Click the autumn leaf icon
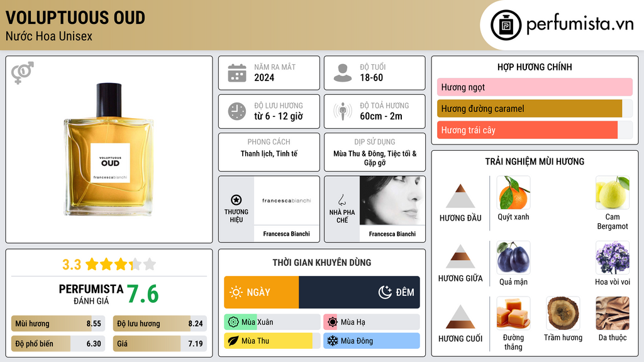Screen dimensions: 644x362 click(x=233, y=341)
